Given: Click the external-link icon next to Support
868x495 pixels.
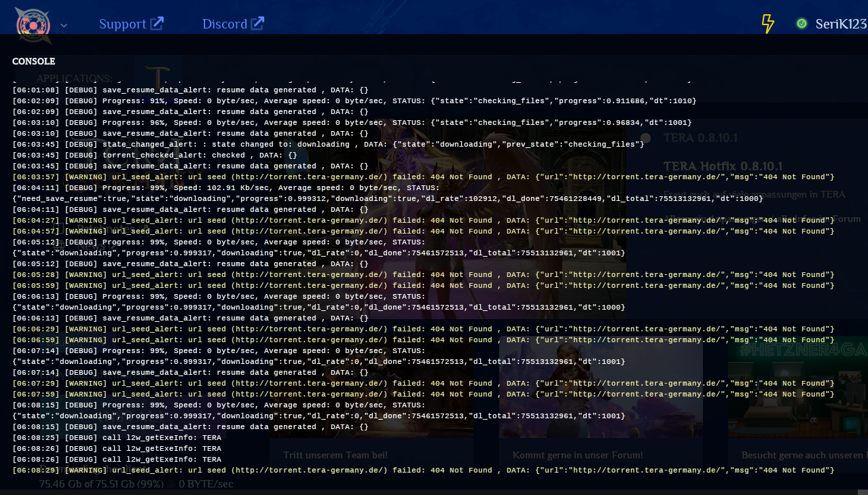Looking at the screenshot, I should (157, 23).
